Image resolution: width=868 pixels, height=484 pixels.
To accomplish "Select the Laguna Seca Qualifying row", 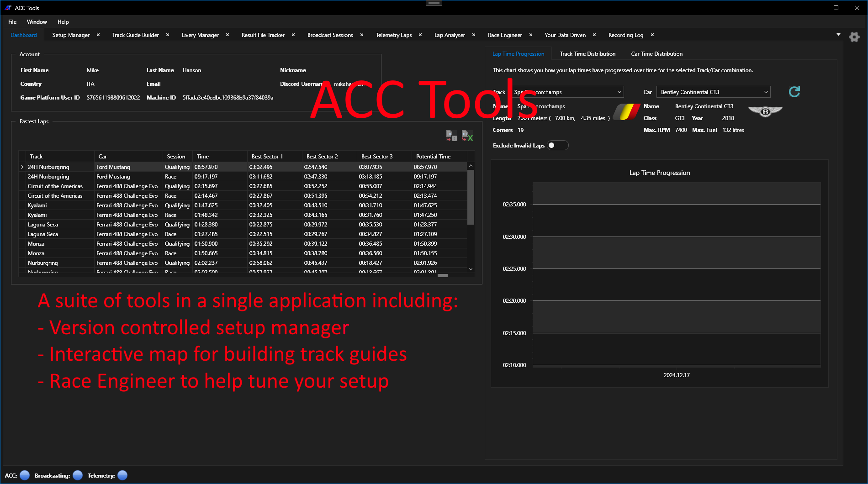I will 243,225.
